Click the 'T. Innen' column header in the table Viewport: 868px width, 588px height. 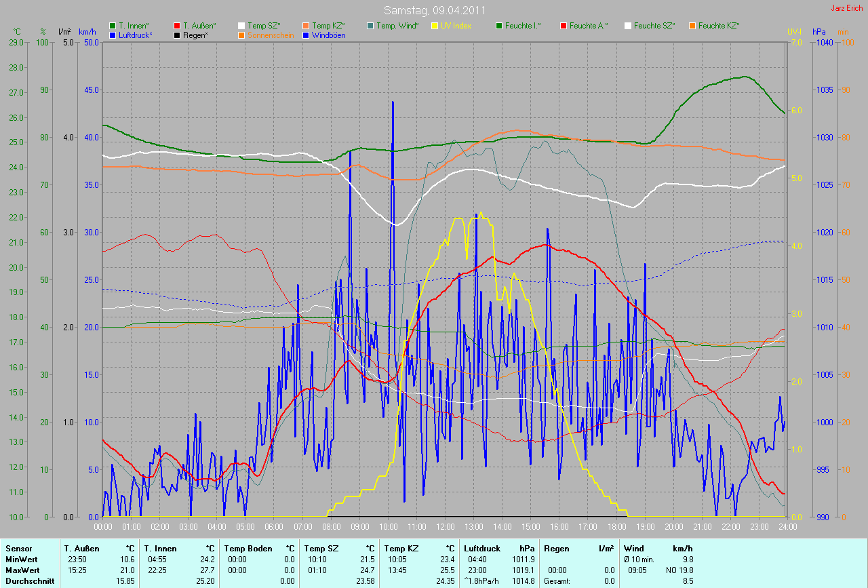(160, 548)
